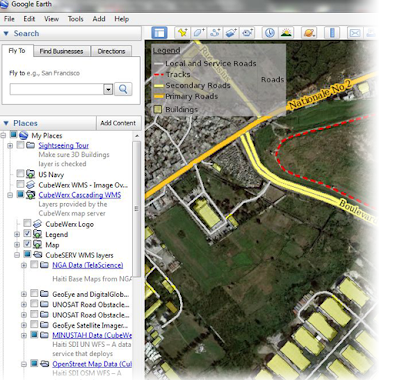Click the Google Earth title bar icon
This screenshot has width=400, height=380.
click(x=4, y=4)
